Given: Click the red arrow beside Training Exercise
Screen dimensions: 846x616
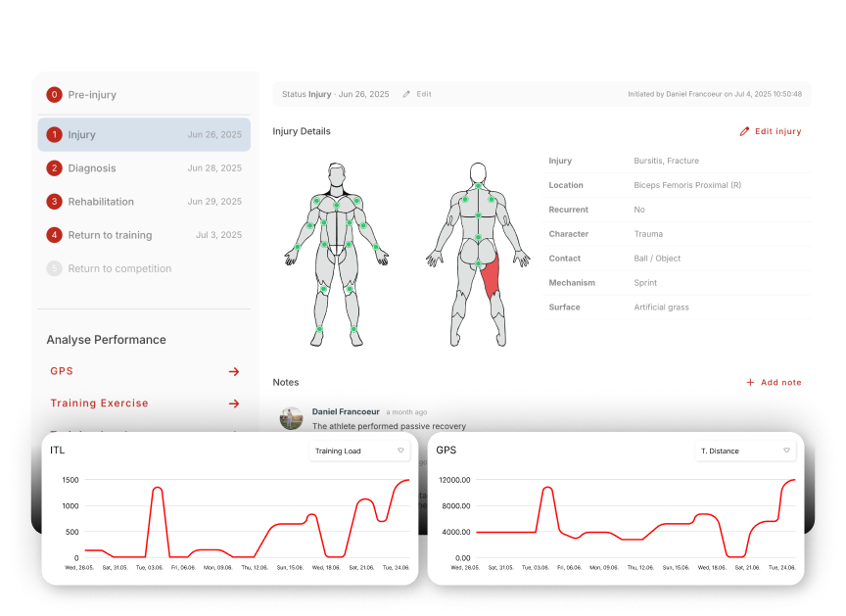Looking at the screenshot, I should click(233, 403).
